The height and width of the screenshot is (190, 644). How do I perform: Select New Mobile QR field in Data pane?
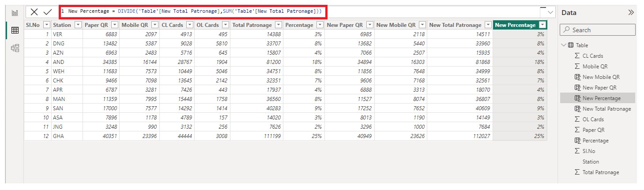coord(601,77)
